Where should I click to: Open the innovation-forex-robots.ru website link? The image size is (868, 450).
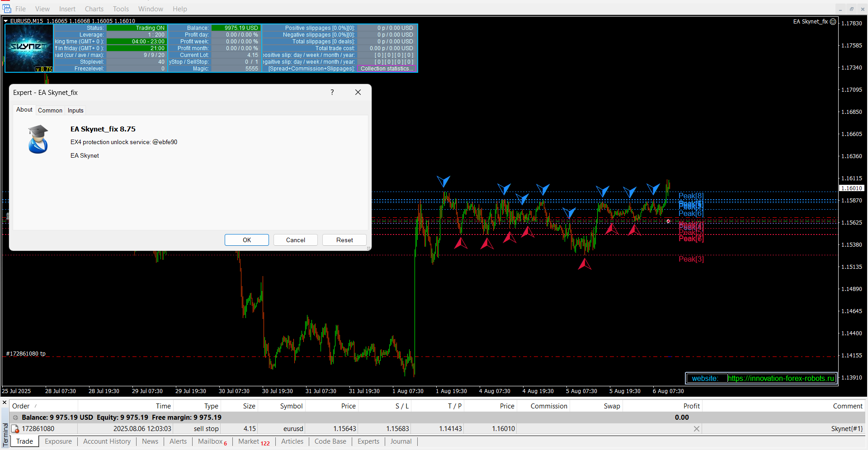[781, 379]
